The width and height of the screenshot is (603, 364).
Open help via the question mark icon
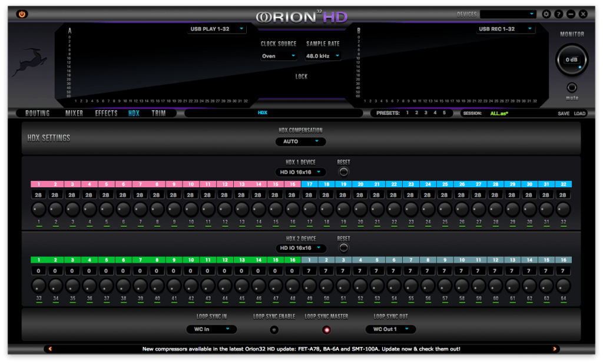[558, 14]
